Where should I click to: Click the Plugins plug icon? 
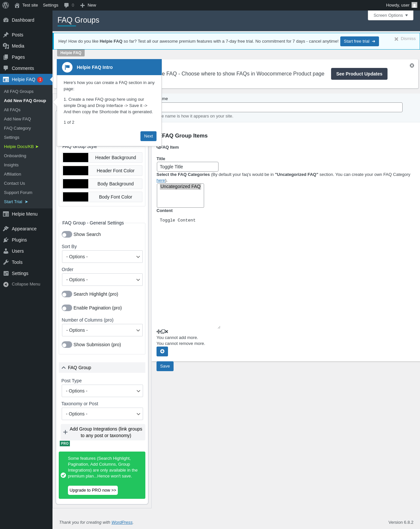pos(6,240)
